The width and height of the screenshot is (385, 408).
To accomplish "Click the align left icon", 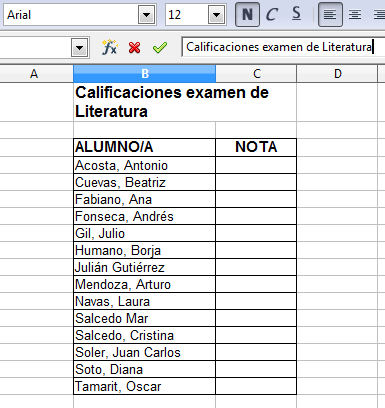I will click(330, 15).
